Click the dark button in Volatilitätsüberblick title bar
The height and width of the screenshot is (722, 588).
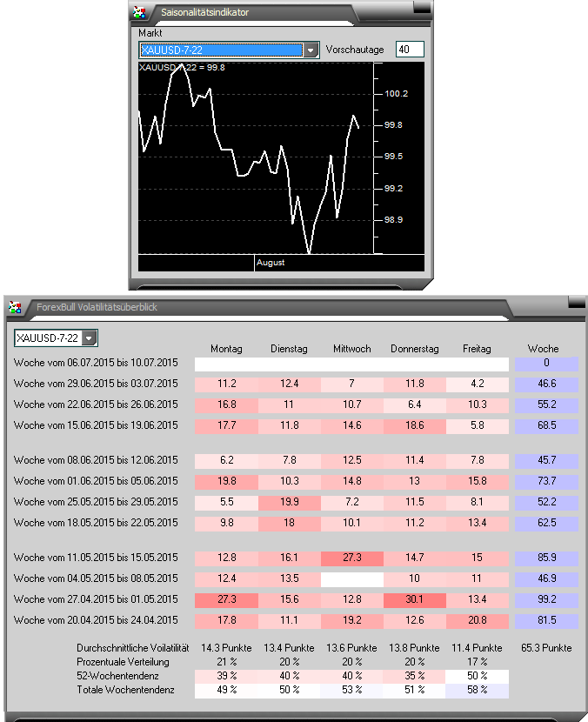click(576, 302)
